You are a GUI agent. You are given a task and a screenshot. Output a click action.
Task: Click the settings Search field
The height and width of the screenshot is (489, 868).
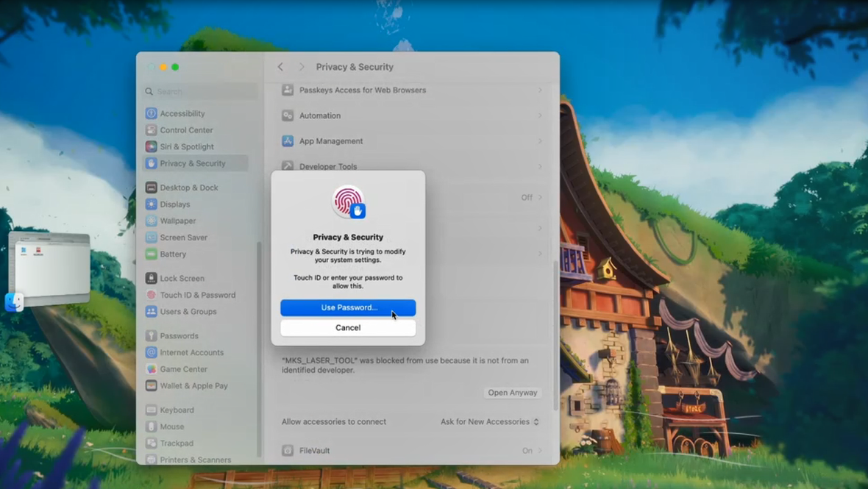200,91
